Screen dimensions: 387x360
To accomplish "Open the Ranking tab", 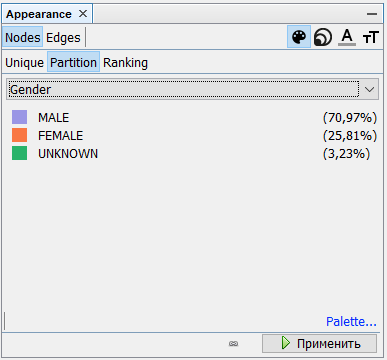I will click(x=125, y=62).
